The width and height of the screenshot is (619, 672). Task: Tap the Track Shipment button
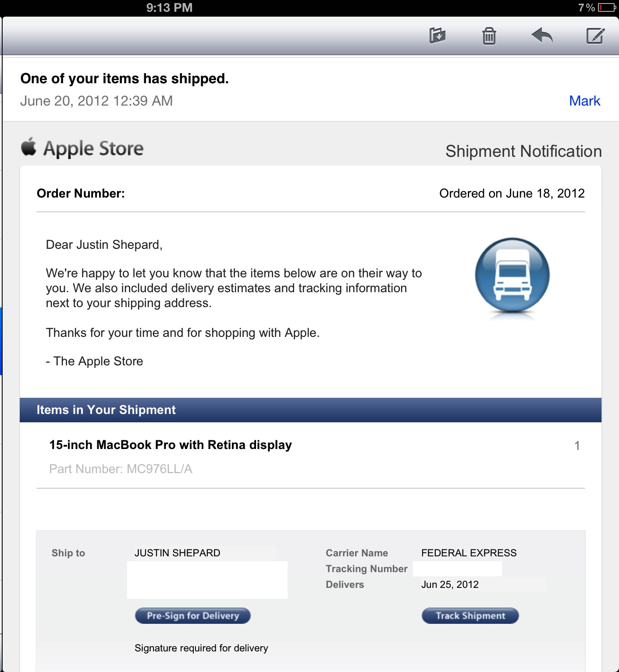click(470, 615)
